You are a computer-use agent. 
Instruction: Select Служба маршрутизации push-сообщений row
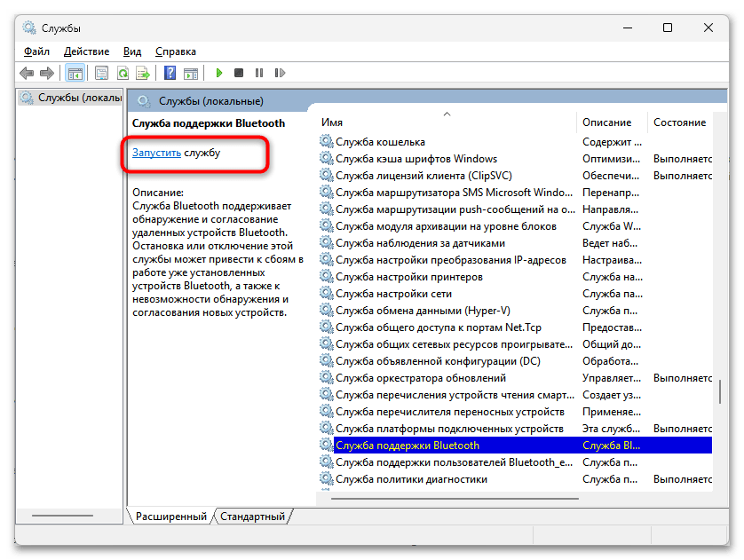pyautogui.click(x=516, y=209)
